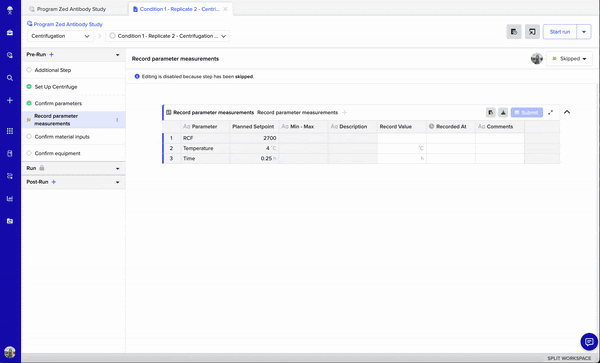The image size is (600, 363).
Task: Click the Confirm material inputs status circle
Action: (29, 137)
